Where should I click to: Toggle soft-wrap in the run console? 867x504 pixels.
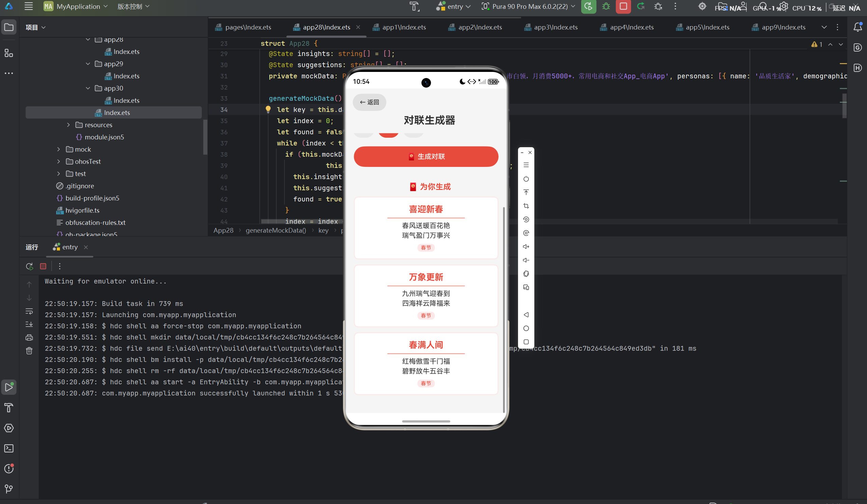click(x=29, y=311)
